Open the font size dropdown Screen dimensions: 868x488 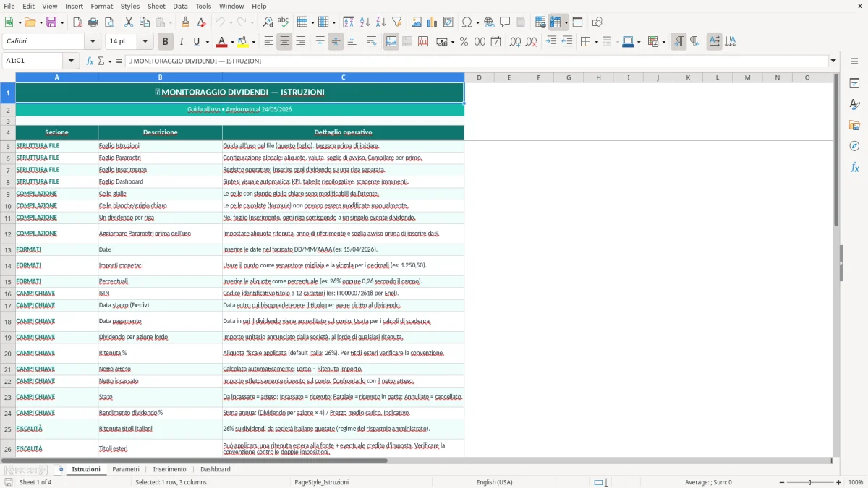[x=145, y=42]
